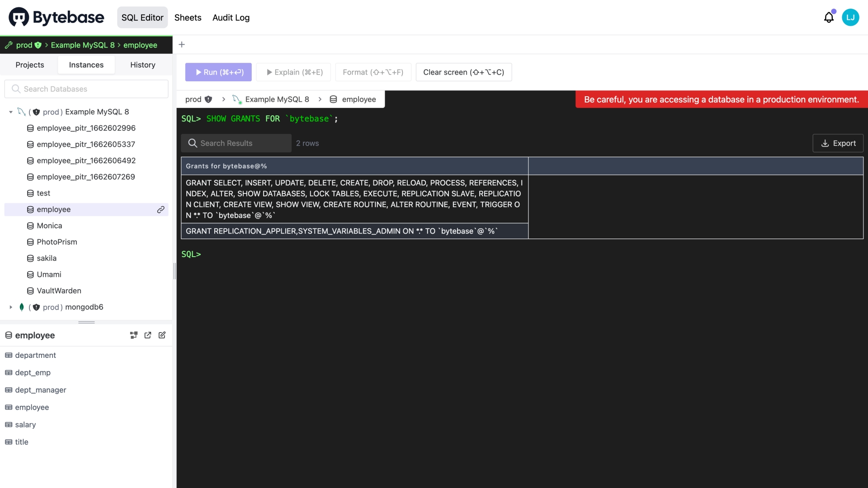Open the notifications bell
Screen dimensions: 868x488
point(829,18)
